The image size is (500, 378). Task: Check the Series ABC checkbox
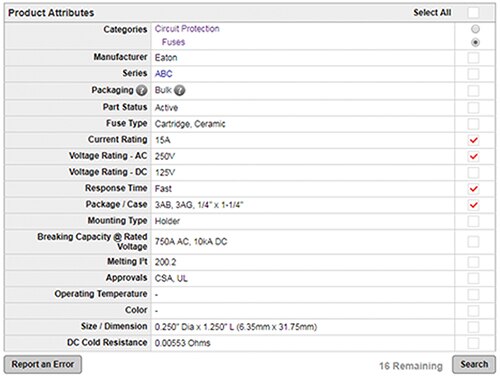473,74
